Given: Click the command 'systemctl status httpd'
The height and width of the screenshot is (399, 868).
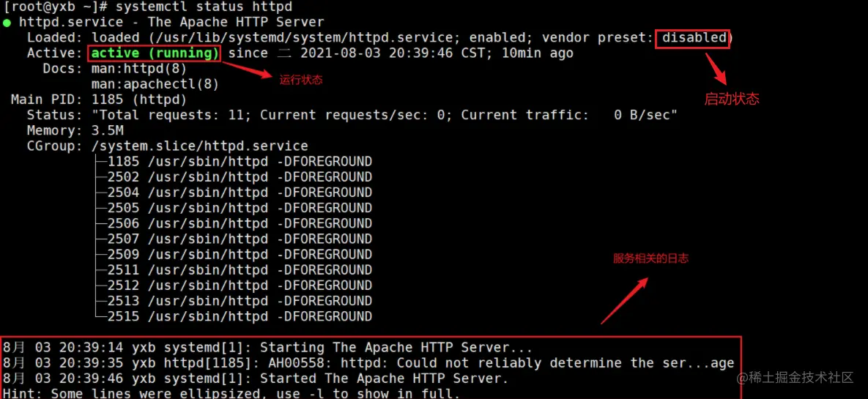Looking at the screenshot, I should pos(204,7).
